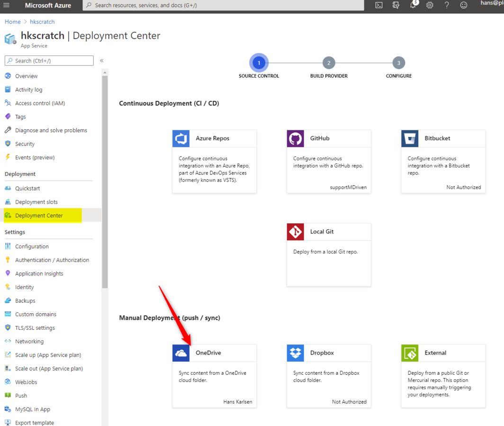Click the global search resources box
The width and height of the screenshot is (504, 426).
(x=224, y=5)
